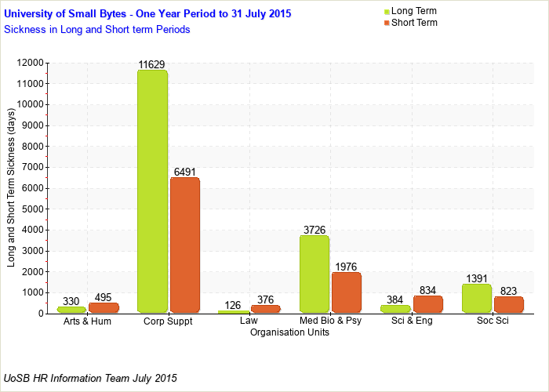The height and width of the screenshot is (392, 549).
Task: Click the Corp Suppt long term bar
Action: pos(152,191)
